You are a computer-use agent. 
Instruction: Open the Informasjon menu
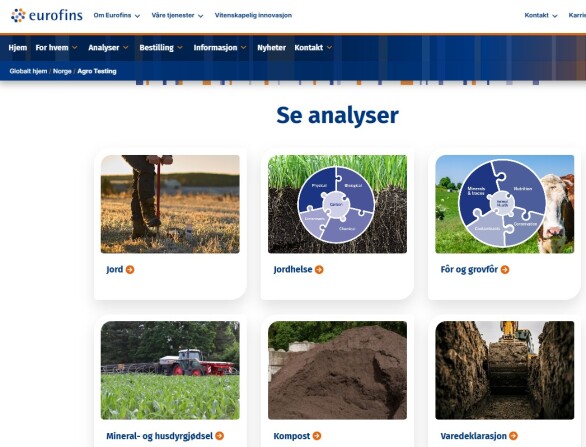coord(215,47)
